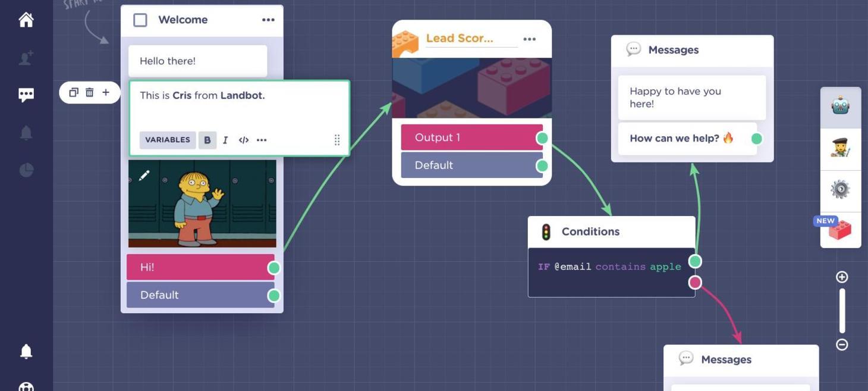Duplicate the selected message block
The height and width of the screenshot is (391, 868).
pyautogui.click(x=74, y=92)
